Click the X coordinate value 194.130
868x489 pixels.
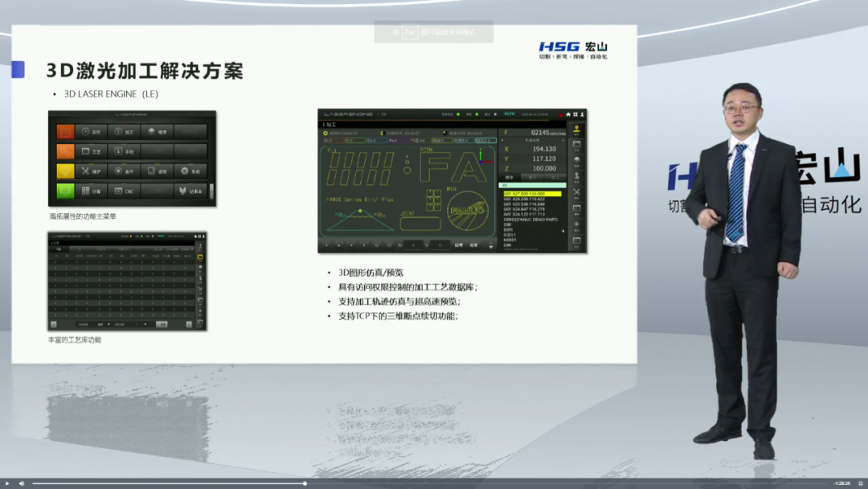click(544, 149)
